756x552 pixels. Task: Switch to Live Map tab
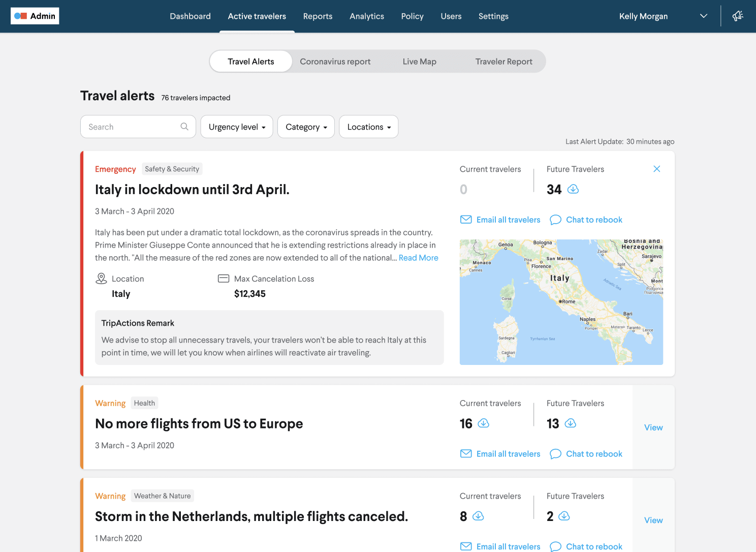pyautogui.click(x=420, y=62)
